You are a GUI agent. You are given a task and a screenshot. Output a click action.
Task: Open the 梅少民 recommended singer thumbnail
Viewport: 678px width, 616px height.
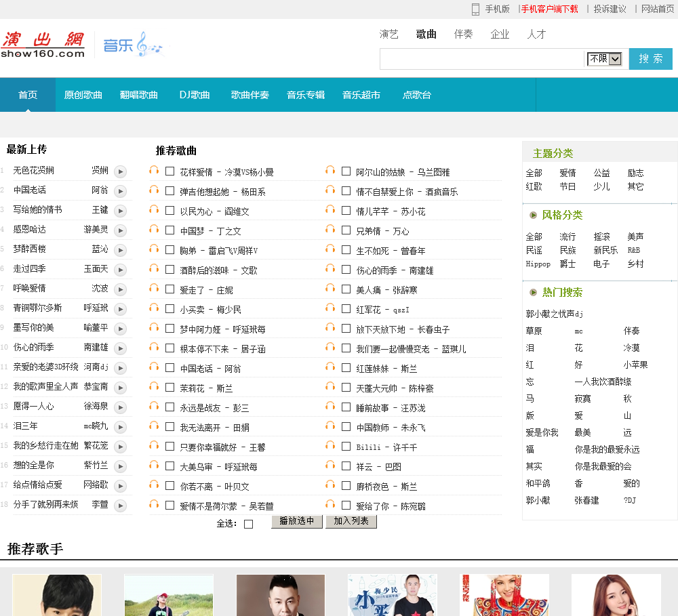pos(393,595)
